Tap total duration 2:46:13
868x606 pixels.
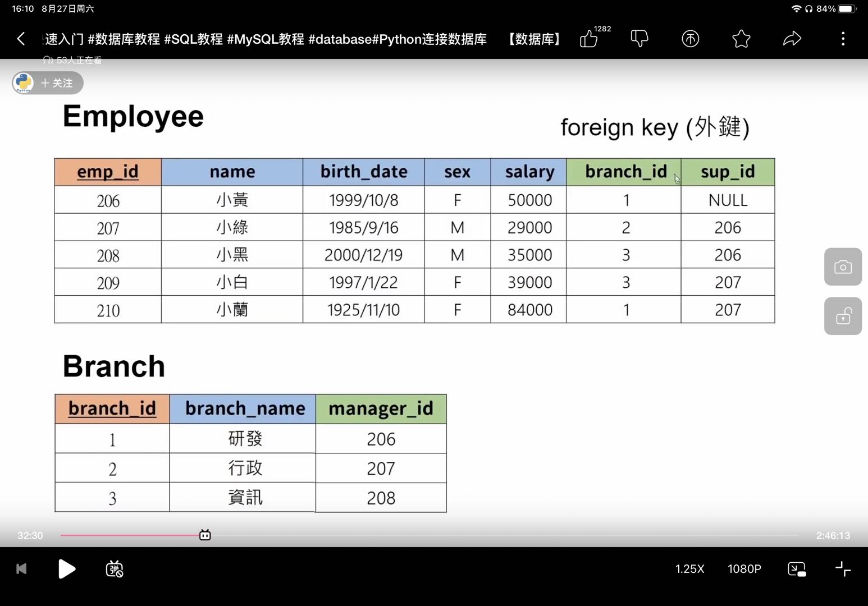pos(833,536)
